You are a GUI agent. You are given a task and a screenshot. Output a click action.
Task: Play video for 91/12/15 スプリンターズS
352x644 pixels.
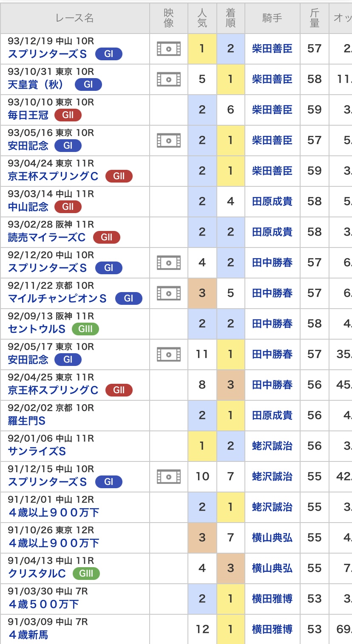tap(169, 477)
